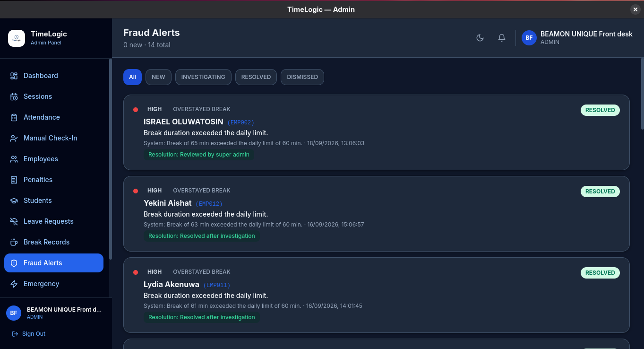Screen dimensions: 644x349
Task: Click the Employees people icon
Action: 14,159
